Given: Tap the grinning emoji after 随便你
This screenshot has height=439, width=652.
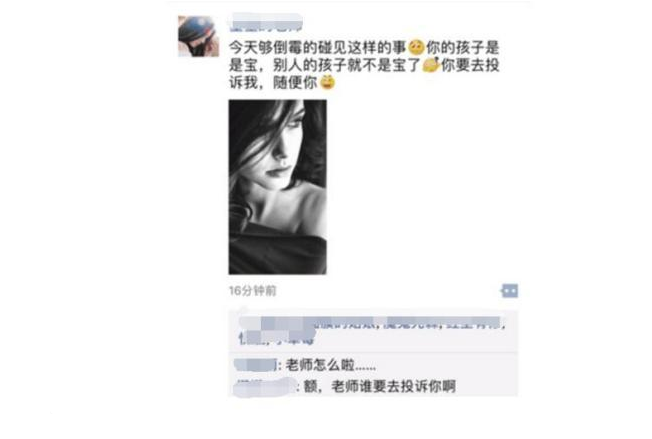Looking at the screenshot, I should pos(327,82).
